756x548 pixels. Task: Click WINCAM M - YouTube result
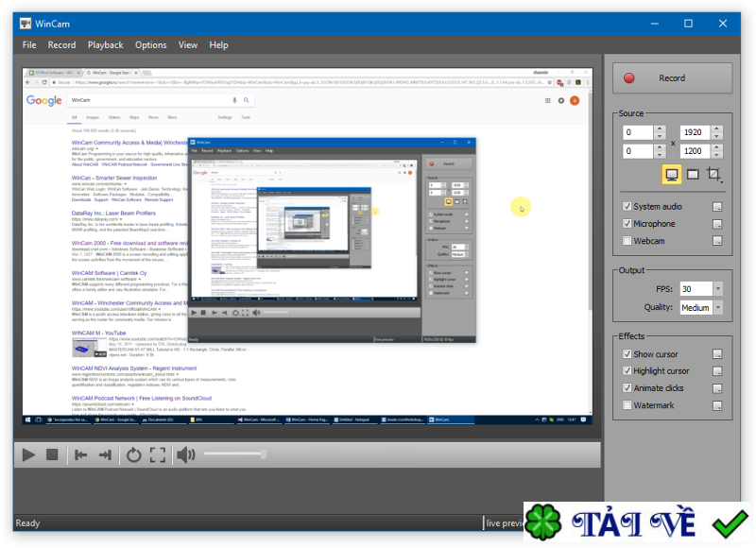coord(98,333)
